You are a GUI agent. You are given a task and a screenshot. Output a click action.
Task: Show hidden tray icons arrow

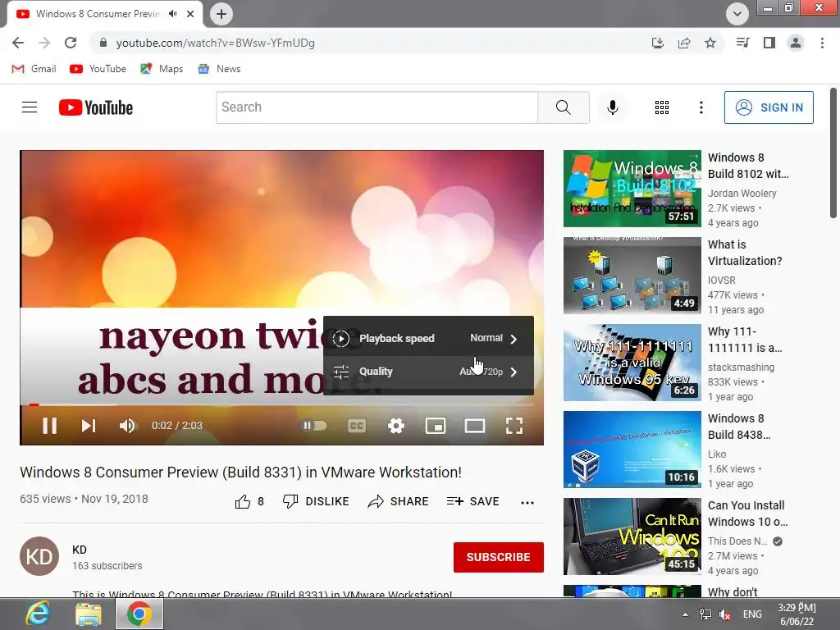pos(685,614)
